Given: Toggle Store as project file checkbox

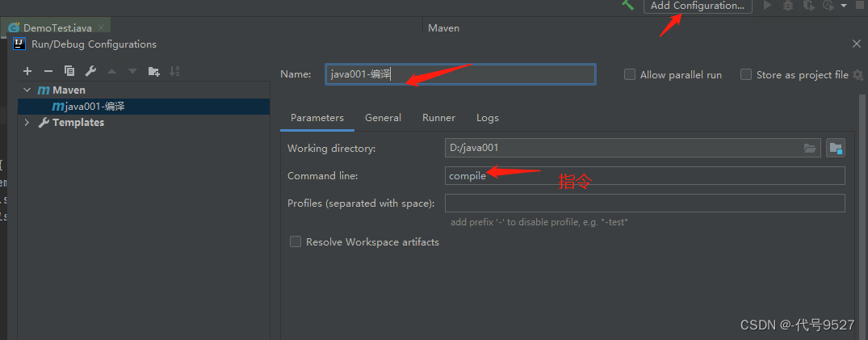Looking at the screenshot, I should (x=746, y=74).
